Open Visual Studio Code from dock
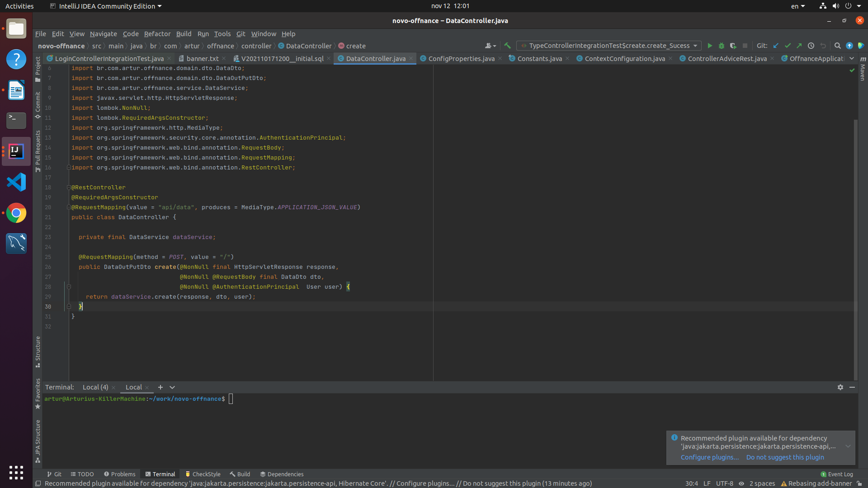 tap(16, 182)
